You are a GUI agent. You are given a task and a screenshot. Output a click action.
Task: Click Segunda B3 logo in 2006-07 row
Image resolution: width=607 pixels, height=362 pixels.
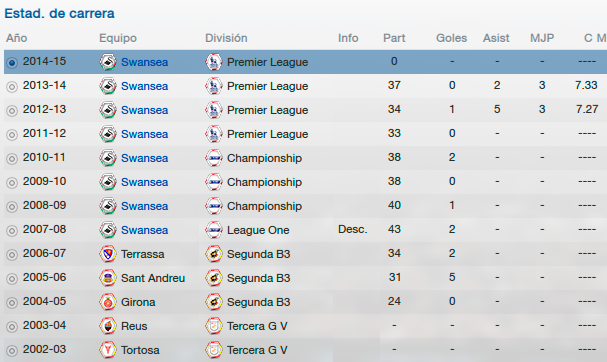pos(214,254)
